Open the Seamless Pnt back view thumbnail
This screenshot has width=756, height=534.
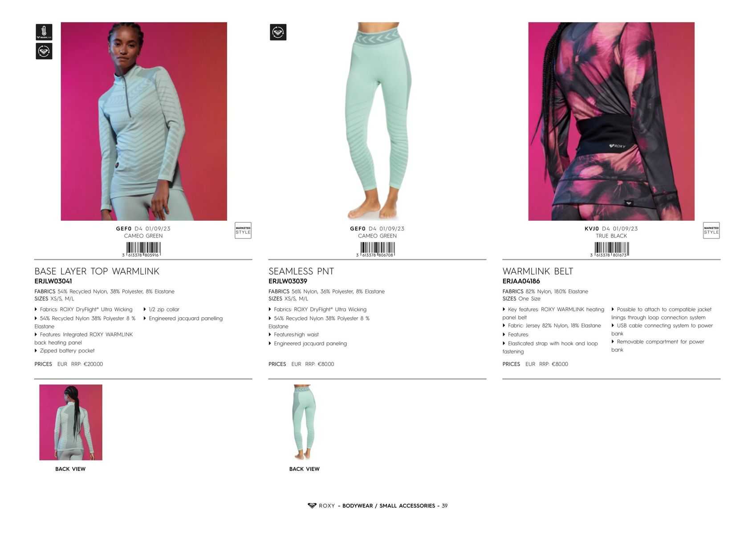click(305, 422)
